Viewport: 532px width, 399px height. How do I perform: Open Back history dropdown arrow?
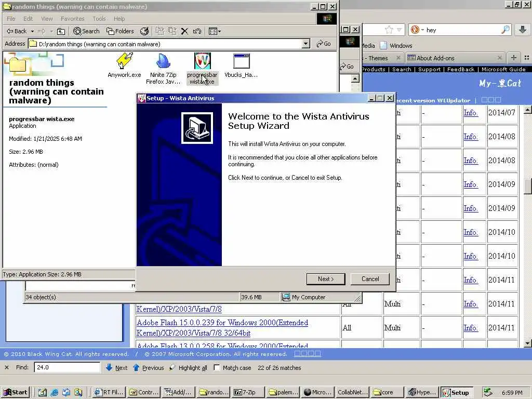tap(32, 31)
